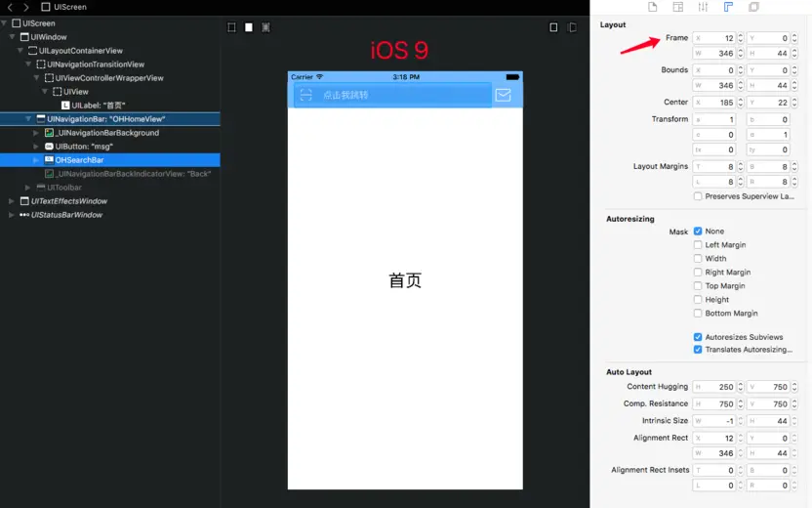Open the Attributes inspector sliders icon
The image size is (812, 508).
pyautogui.click(x=703, y=7)
